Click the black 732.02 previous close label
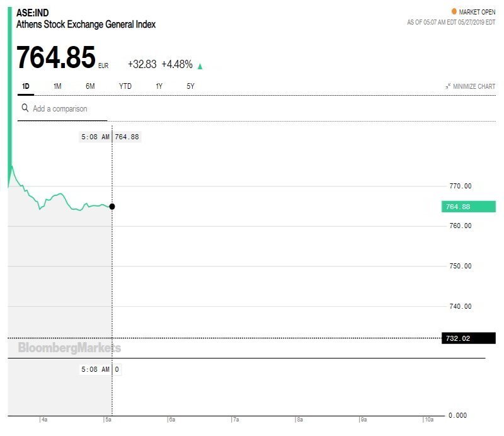 coord(469,338)
